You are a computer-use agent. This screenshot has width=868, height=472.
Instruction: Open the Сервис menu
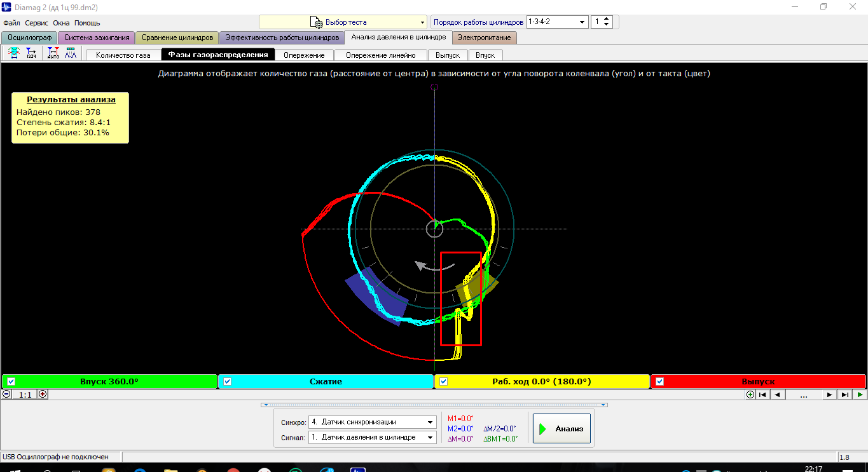coord(38,23)
